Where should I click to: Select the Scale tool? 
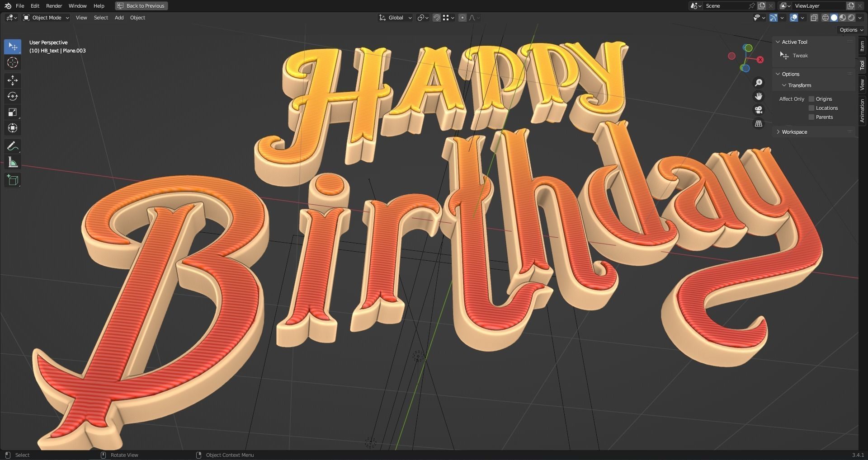pyautogui.click(x=13, y=112)
